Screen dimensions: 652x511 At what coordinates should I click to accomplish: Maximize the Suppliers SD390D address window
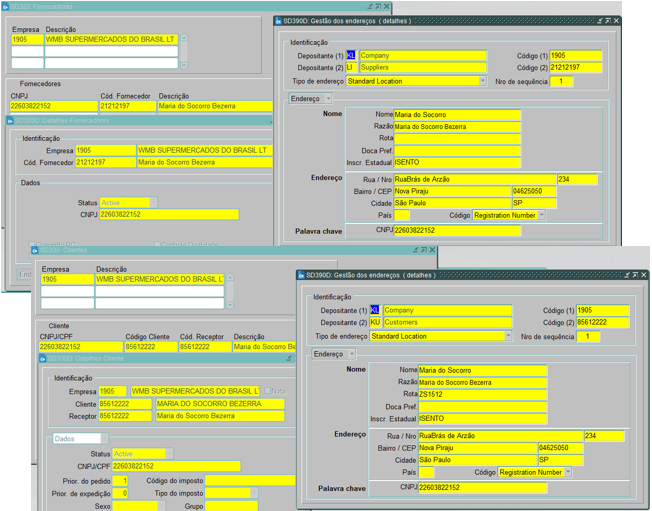pyautogui.click(x=608, y=21)
